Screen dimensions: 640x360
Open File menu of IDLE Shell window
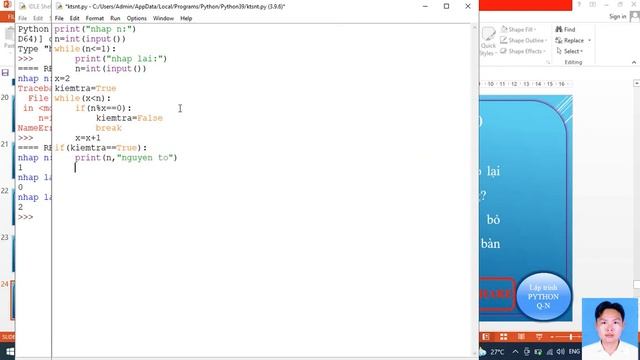[x=22, y=18]
